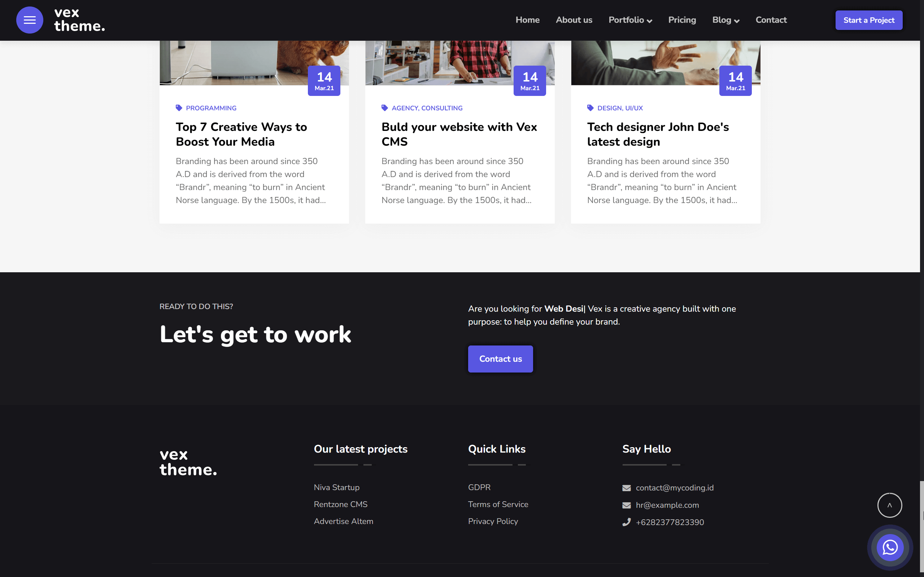Screen dimensions: 924x577
Task: Open the Contact nav item
Action: 771,20
